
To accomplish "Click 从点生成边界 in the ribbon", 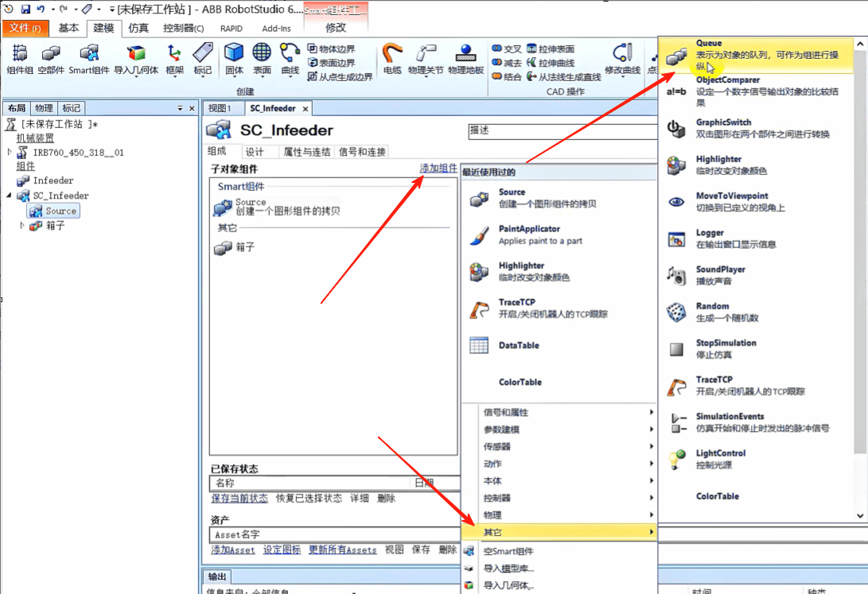I will tap(341, 76).
